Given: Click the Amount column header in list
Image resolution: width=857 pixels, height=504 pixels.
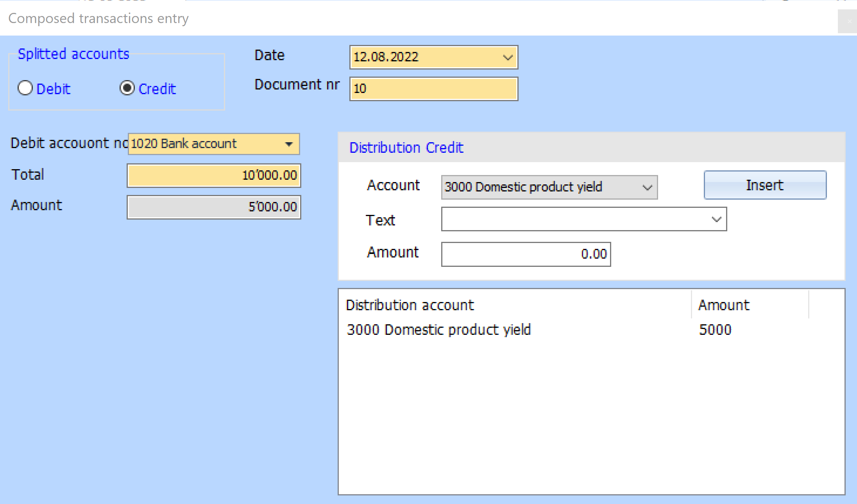Looking at the screenshot, I should click(x=723, y=305).
